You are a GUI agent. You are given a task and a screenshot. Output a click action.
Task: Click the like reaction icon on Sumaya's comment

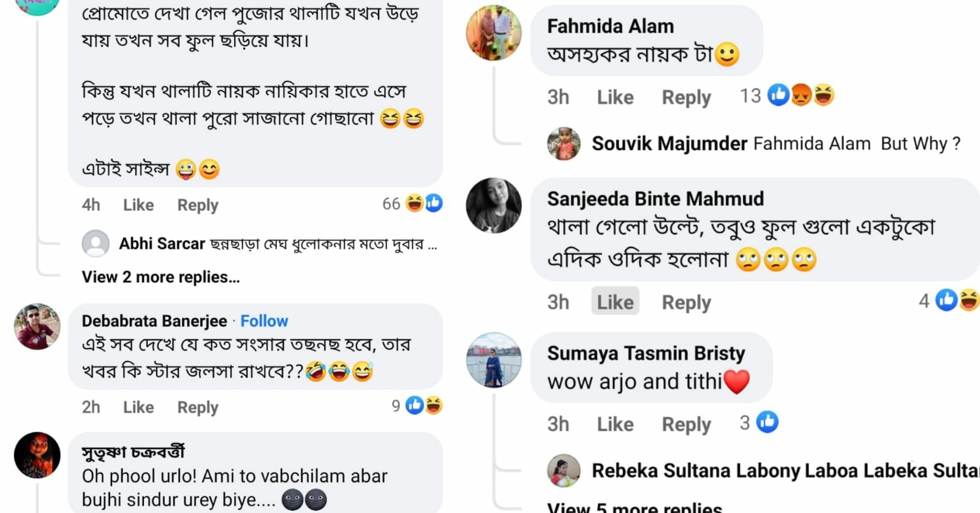pyautogui.click(x=767, y=422)
